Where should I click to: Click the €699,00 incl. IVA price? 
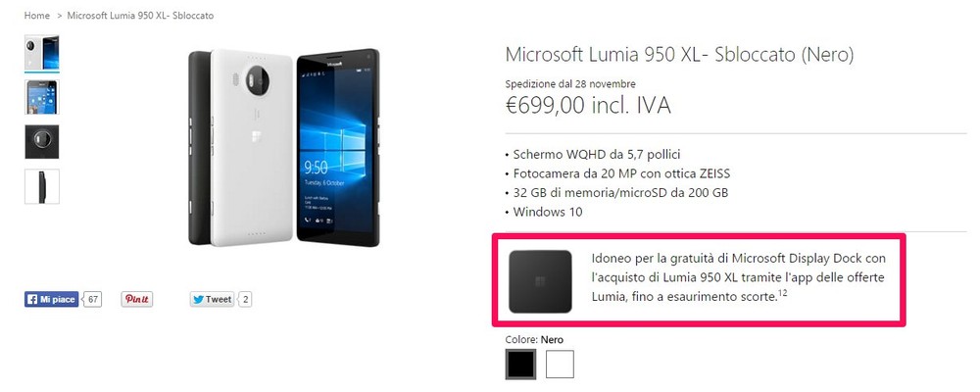588,106
